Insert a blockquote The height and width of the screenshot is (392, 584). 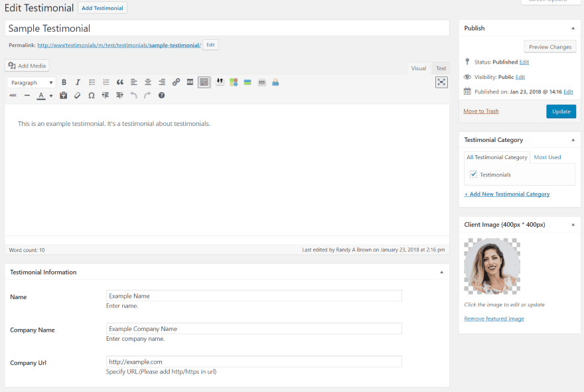(120, 82)
